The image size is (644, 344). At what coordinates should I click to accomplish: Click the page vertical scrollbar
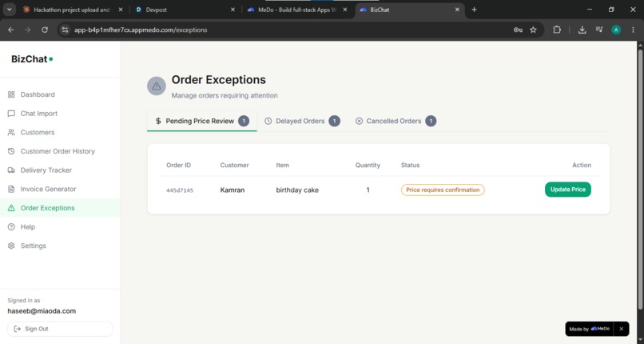tap(640, 178)
